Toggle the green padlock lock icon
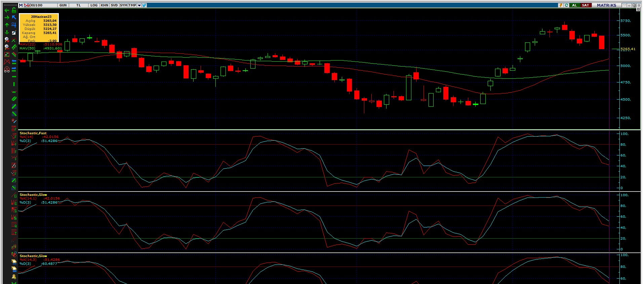 click(x=14, y=10)
